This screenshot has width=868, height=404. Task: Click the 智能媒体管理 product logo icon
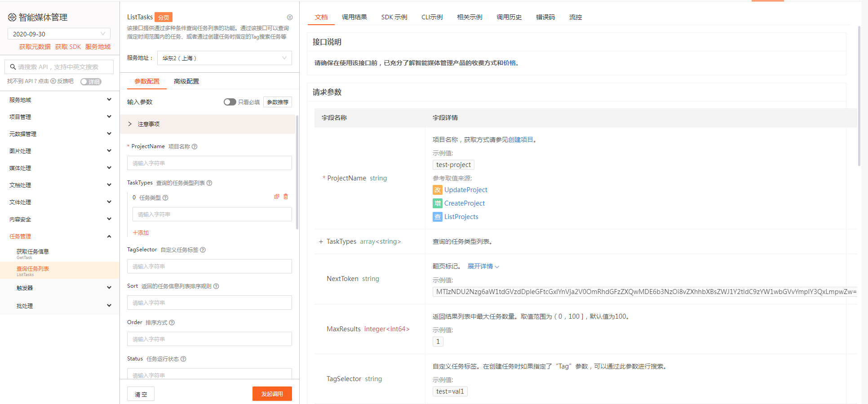12,18
